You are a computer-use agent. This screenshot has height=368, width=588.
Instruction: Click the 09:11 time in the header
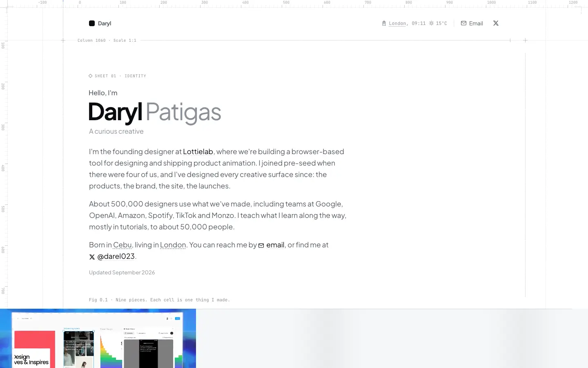pyautogui.click(x=419, y=23)
